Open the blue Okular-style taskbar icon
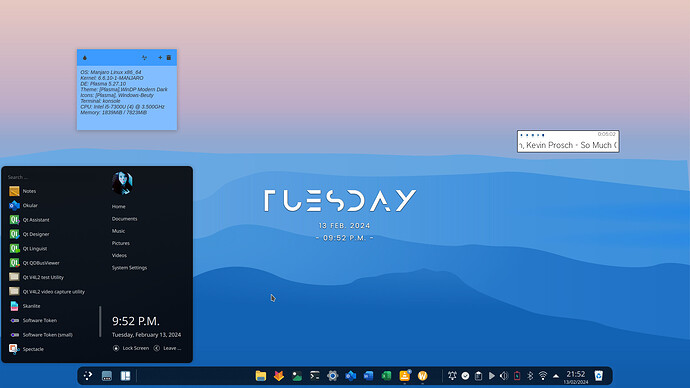Viewport: 690px width, 388px height. click(x=351, y=376)
